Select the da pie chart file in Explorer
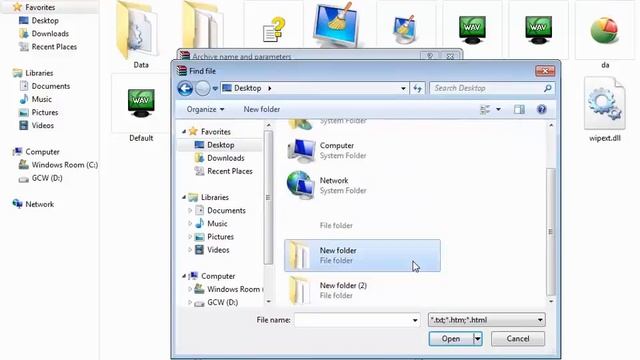Viewport: 640px width, 360px height. 605,35
